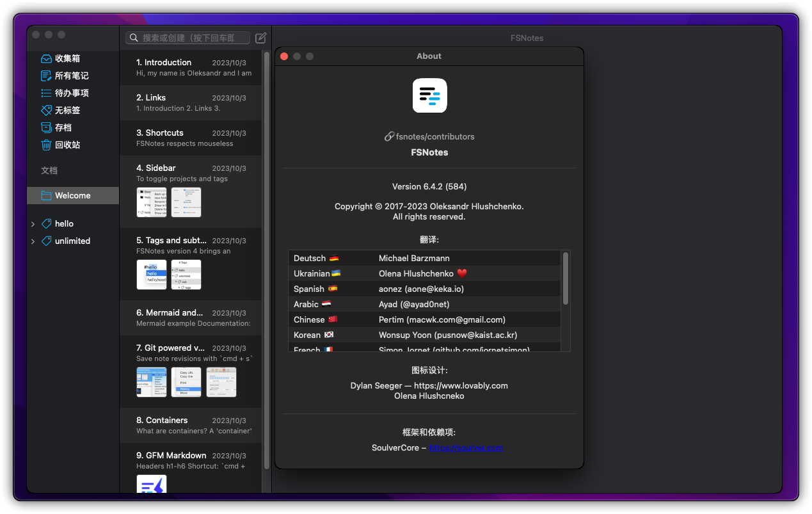This screenshot has height=514, width=812.
Task: Click the first thumbnail under '4. Sidebar'
Action: coord(152,202)
